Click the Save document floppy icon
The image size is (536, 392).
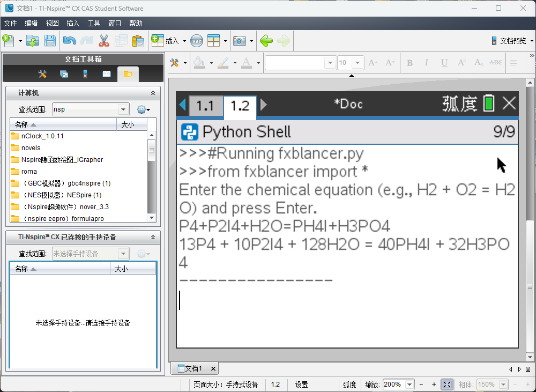pos(50,41)
